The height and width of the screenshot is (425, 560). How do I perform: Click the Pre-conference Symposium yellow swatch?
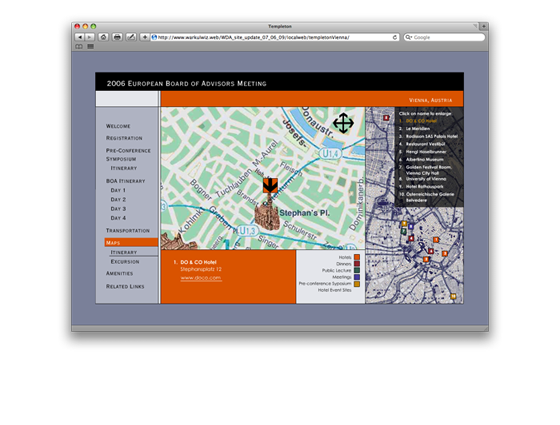pyautogui.click(x=356, y=284)
